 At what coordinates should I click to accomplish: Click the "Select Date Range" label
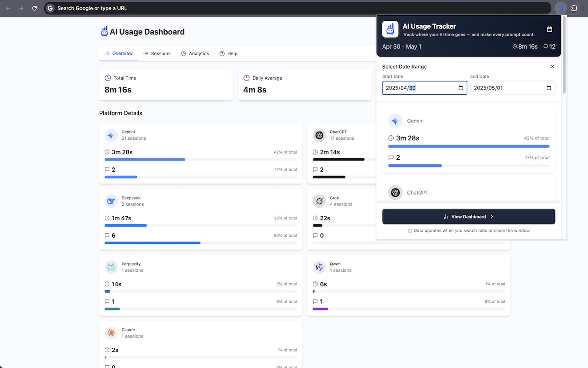click(x=404, y=67)
